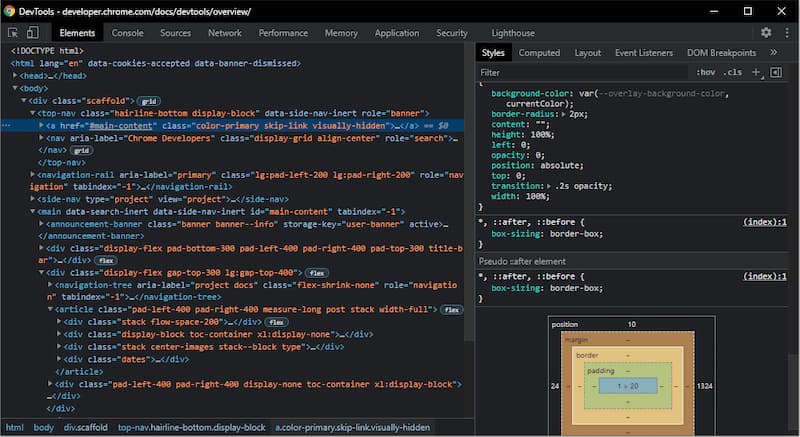Expand border-radius shorthand value
Screen dimensions: 800x437
(x=564, y=114)
